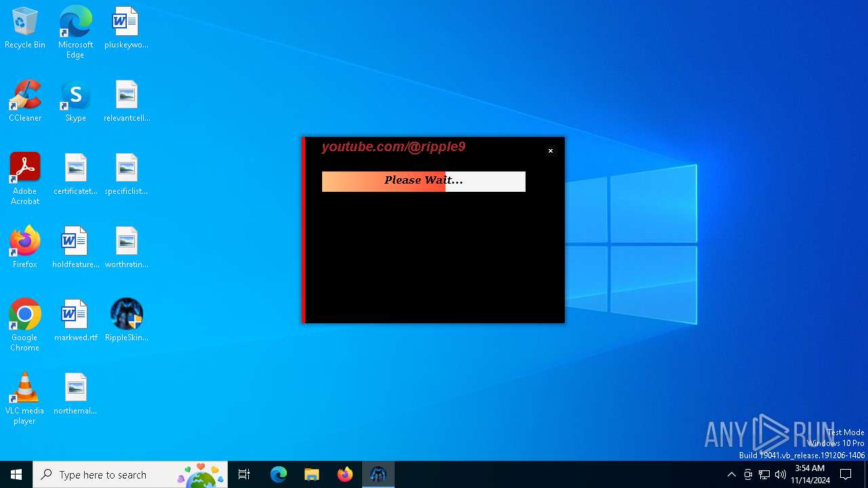868x488 pixels.
Task: Launch VLC media player shortcut
Action: click(x=25, y=399)
